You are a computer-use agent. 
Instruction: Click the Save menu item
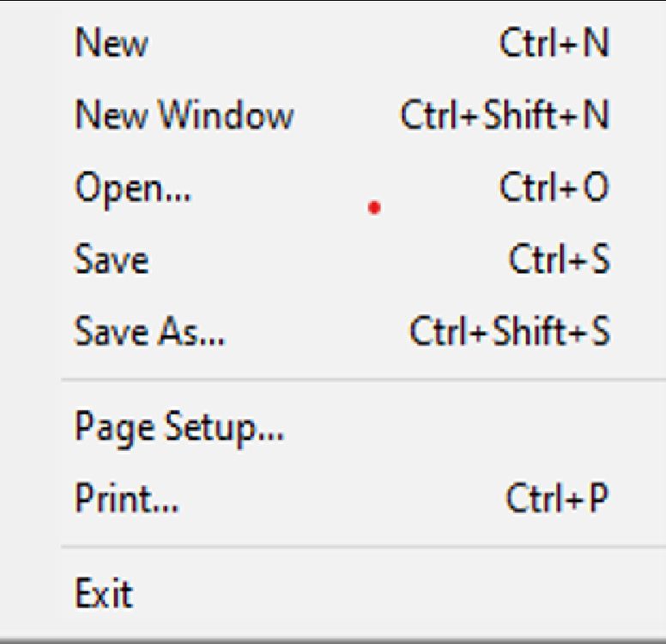click(x=112, y=259)
